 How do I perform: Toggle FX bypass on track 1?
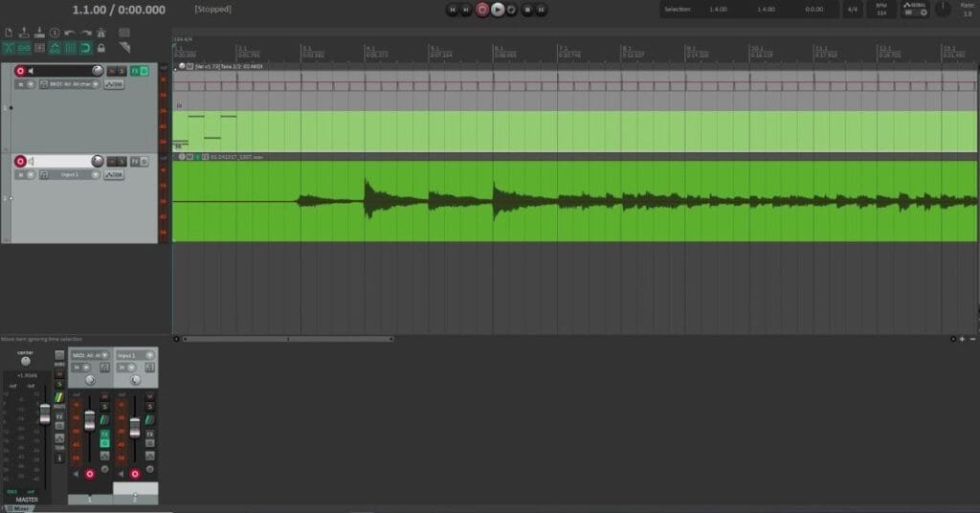click(145, 71)
